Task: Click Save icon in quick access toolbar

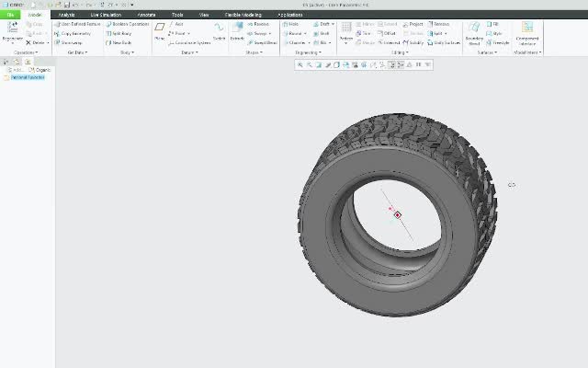Action: [x=67, y=5]
